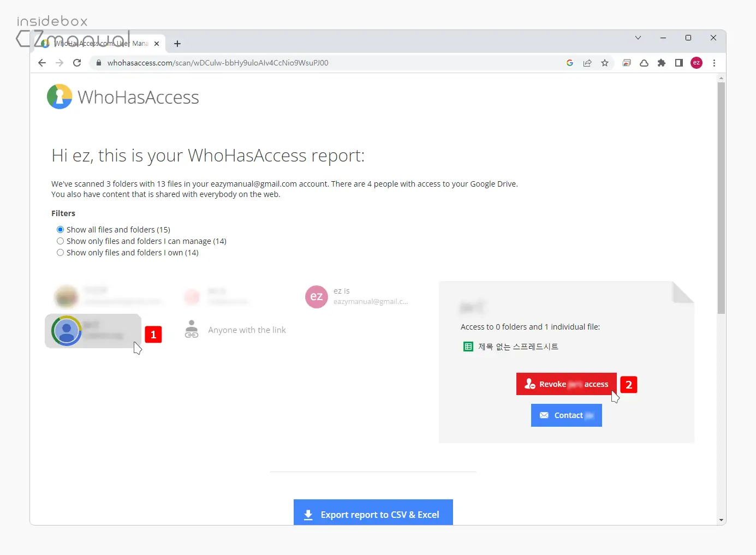Click the scrollbar down arrow
Viewport: 756px width, 555px height.
(x=721, y=520)
